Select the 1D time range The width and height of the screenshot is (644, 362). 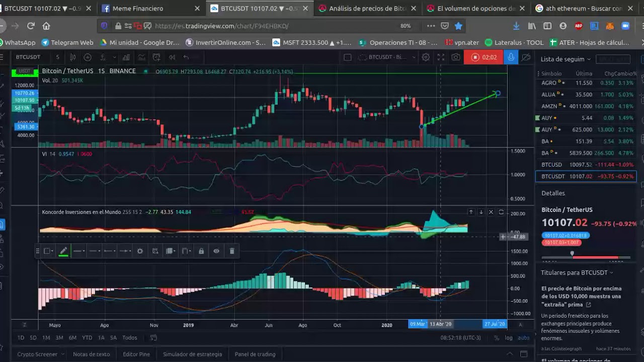pyautogui.click(x=21, y=338)
